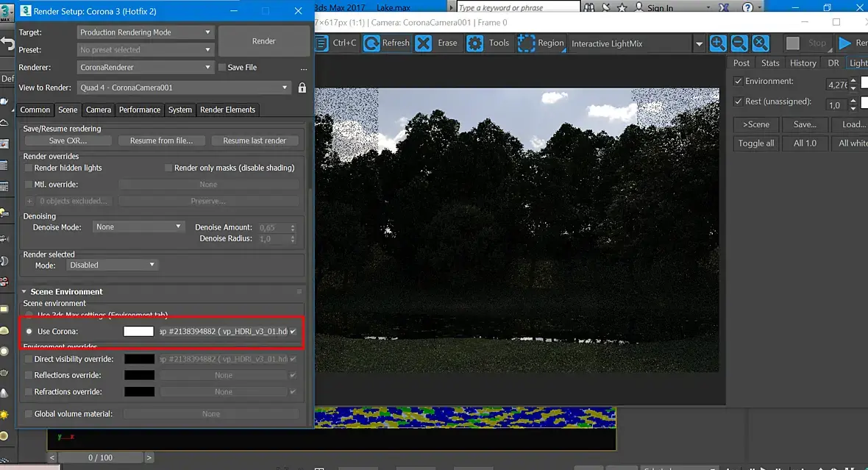
Task: Click the Sign In user icon
Action: [639, 7]
